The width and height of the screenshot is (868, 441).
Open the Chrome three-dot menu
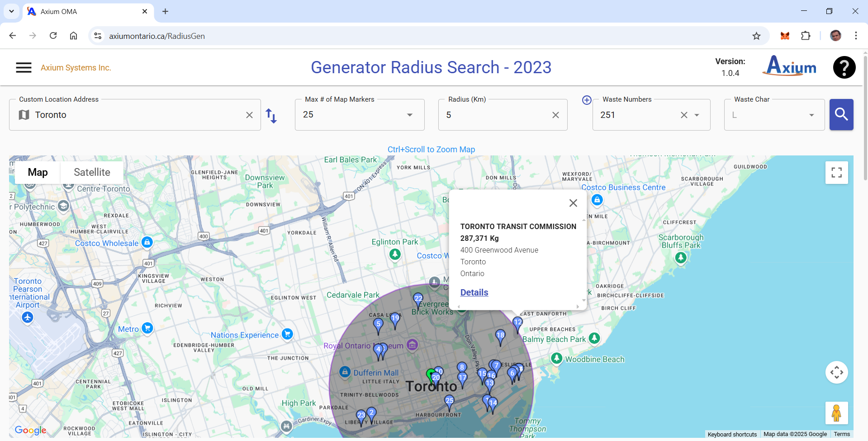coord(856,36)
